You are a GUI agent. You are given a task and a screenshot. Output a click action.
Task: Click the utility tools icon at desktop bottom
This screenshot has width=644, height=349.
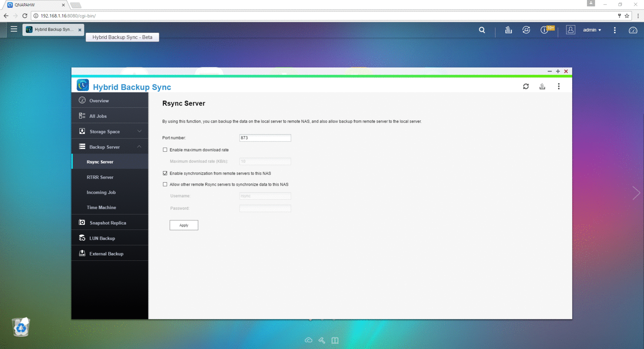pos(322,340)
